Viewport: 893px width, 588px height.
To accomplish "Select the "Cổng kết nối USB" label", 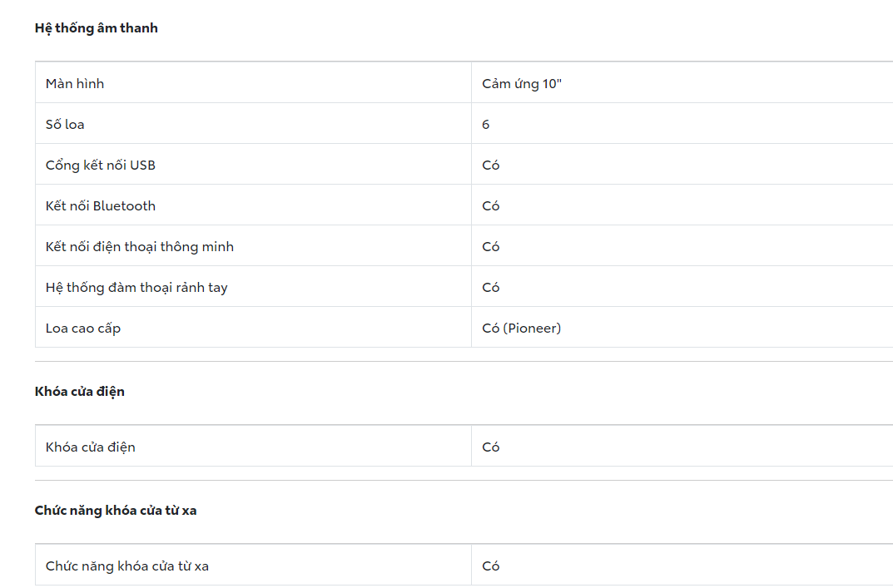I will point(101,165).
